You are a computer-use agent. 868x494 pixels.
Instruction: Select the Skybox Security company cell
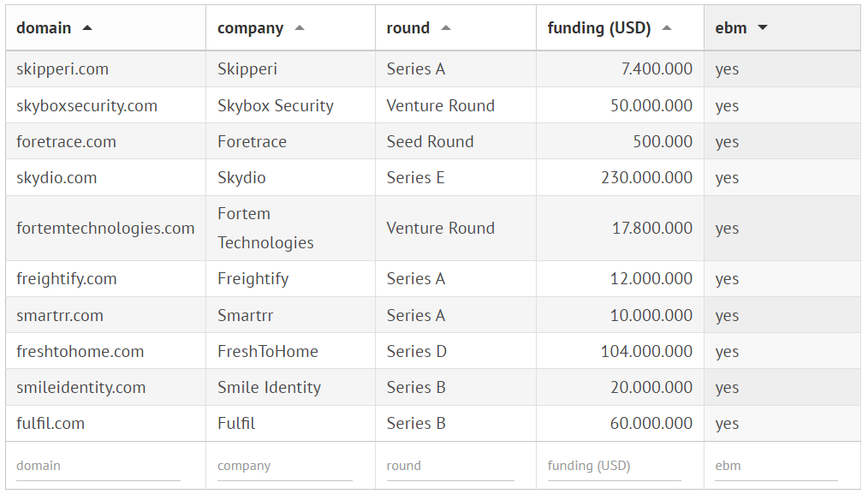point(276,106)
